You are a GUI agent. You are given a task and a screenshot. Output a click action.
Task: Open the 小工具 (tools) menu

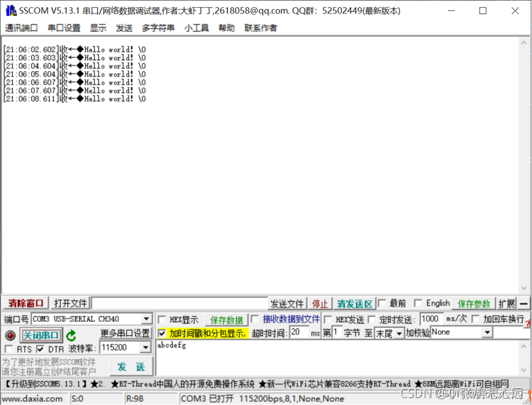(195, 28)
